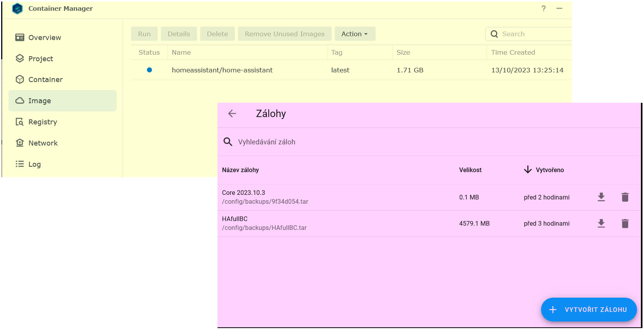Click Remove Unused Images button

(285, 34)
